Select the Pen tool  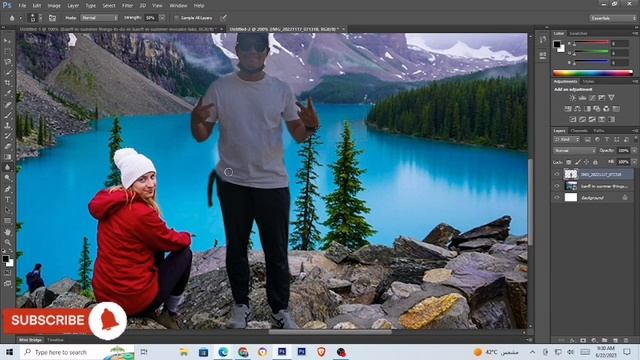pyautogui.click(x=7, y=189)
